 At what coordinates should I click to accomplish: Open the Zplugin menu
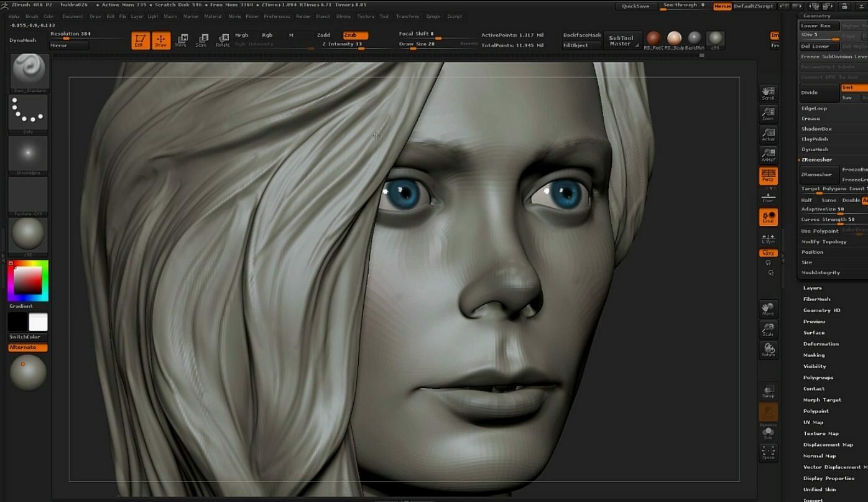[433, 17]
